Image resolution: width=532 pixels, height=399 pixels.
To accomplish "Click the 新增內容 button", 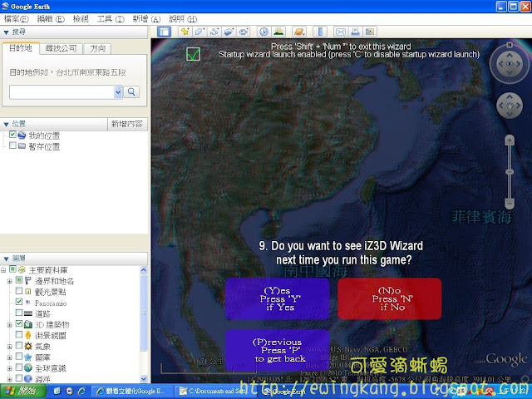I will pos(127,124).
